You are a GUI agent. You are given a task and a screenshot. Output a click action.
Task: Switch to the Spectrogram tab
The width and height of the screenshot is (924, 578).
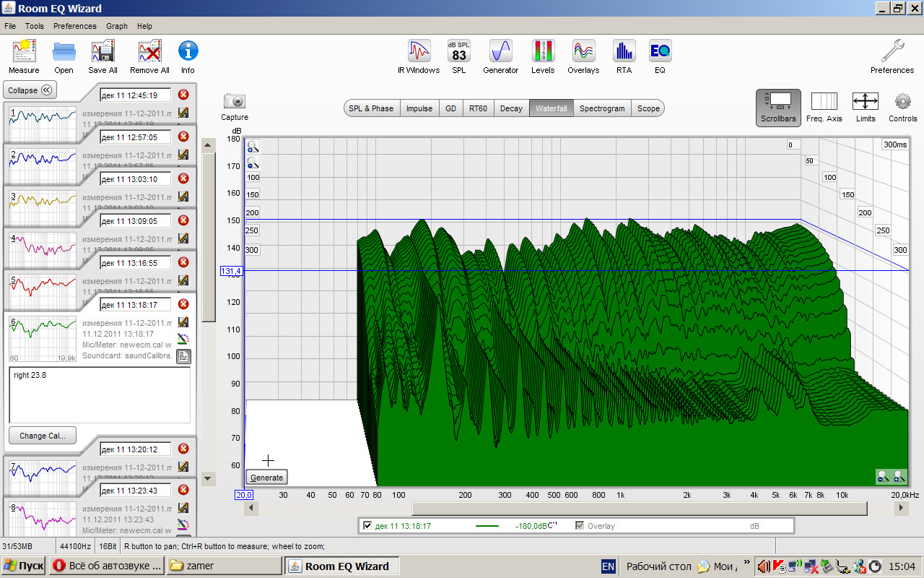click(x=602, y=108)
